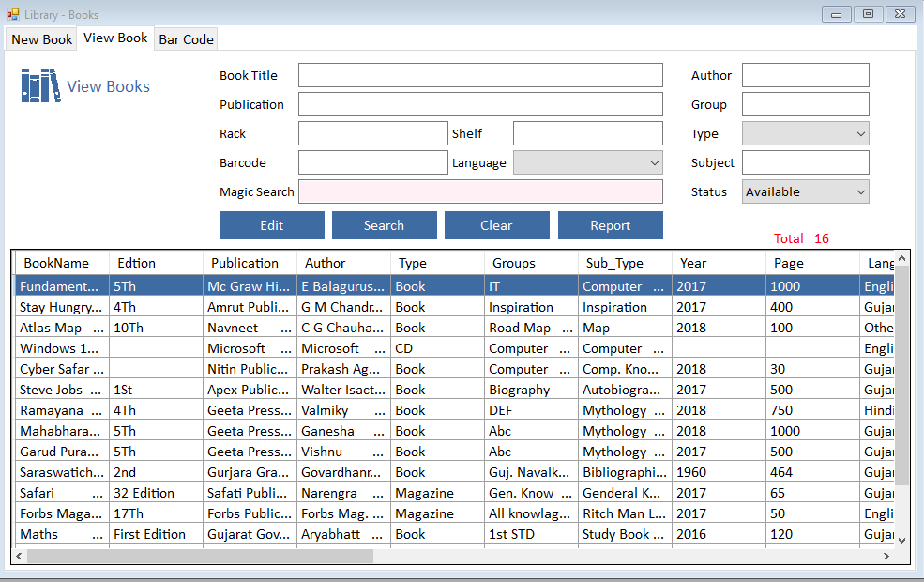Select the Ramayana book row
Viewport: 924px width, 582px height.
pos(62,410)
